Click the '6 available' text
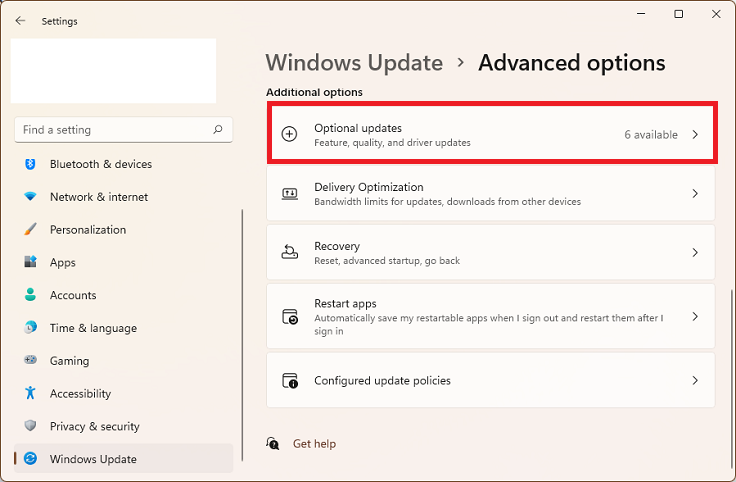 651,135
